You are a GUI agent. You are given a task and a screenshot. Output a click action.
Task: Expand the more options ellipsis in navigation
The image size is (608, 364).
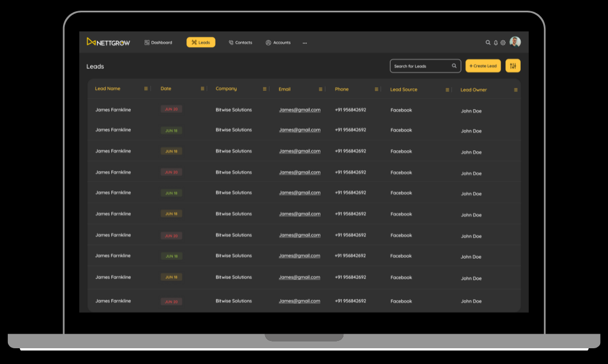[305, 43]
